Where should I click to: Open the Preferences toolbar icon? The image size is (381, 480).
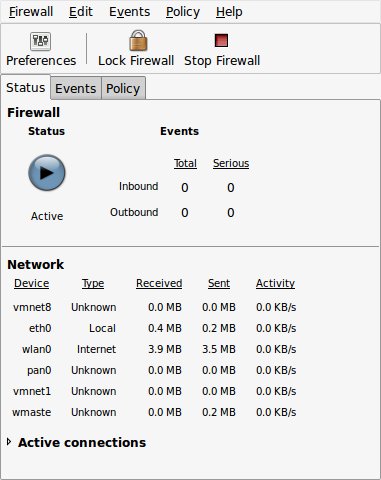click(40, 41)
